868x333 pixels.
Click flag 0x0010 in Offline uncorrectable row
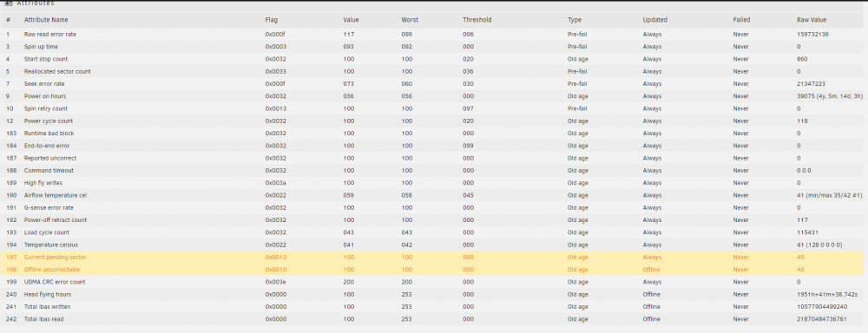tap(276, 270)
